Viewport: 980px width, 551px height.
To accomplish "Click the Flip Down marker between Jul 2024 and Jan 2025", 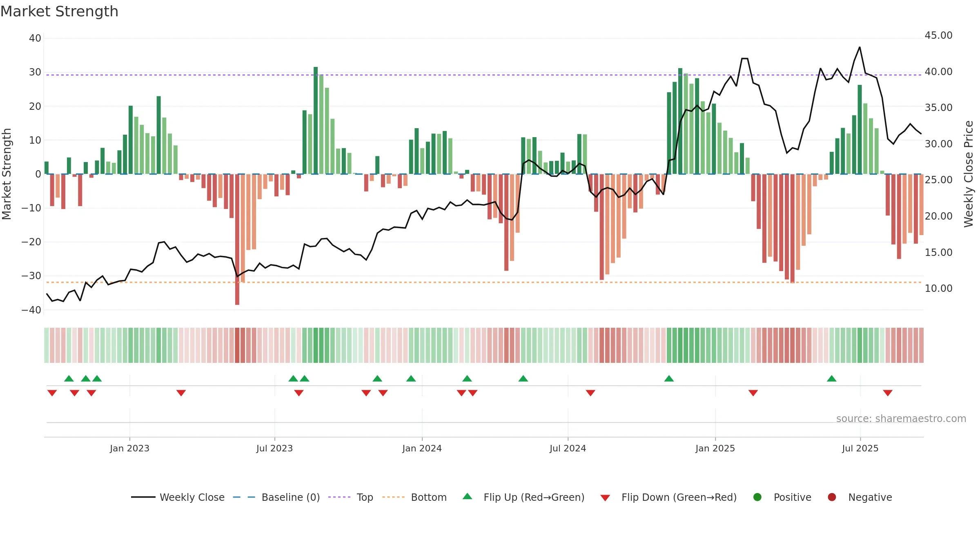I will click(590, 393).
